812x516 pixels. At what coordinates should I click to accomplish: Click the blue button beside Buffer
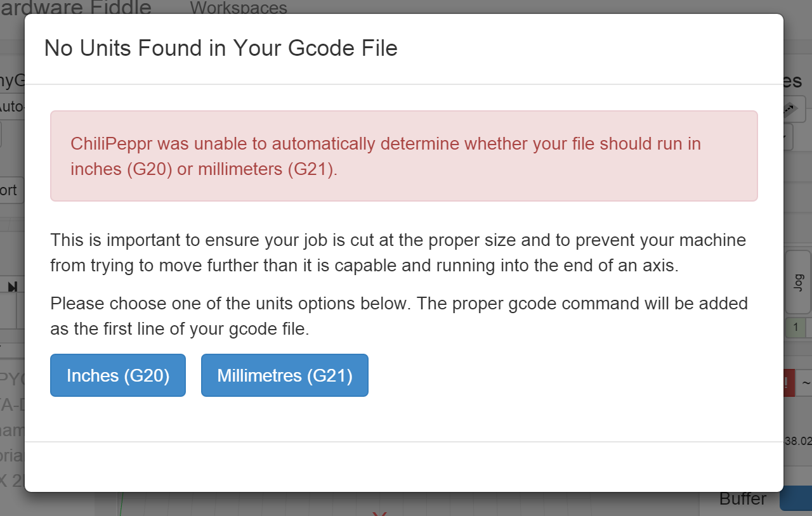[796, 498]
